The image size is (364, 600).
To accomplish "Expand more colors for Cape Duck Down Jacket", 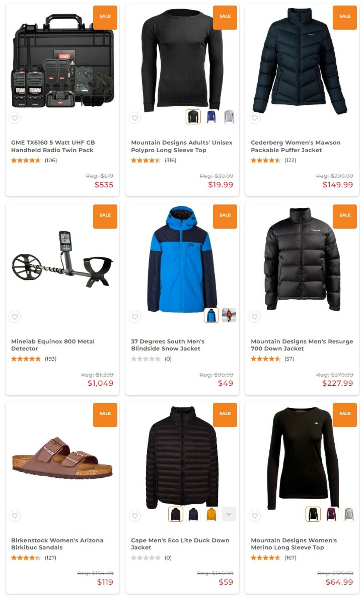I will point(229,514).
